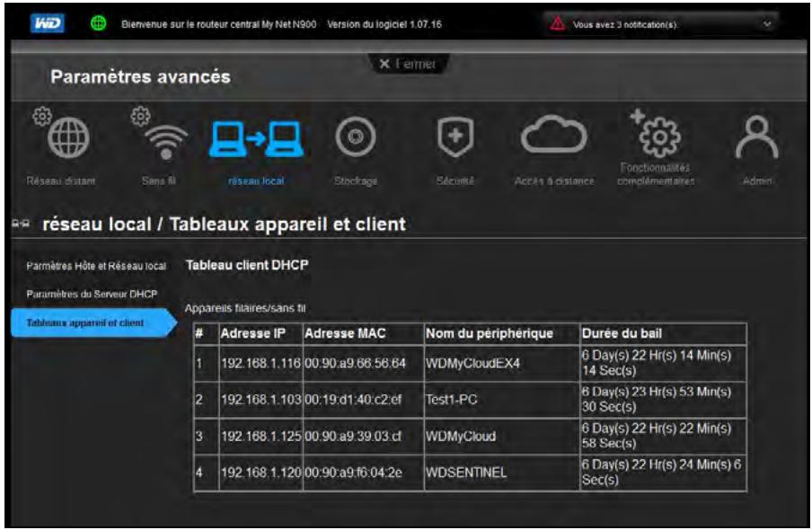Click the Sans fil label
This screenshot has height=530, width=812.
[x=158, y=181]
